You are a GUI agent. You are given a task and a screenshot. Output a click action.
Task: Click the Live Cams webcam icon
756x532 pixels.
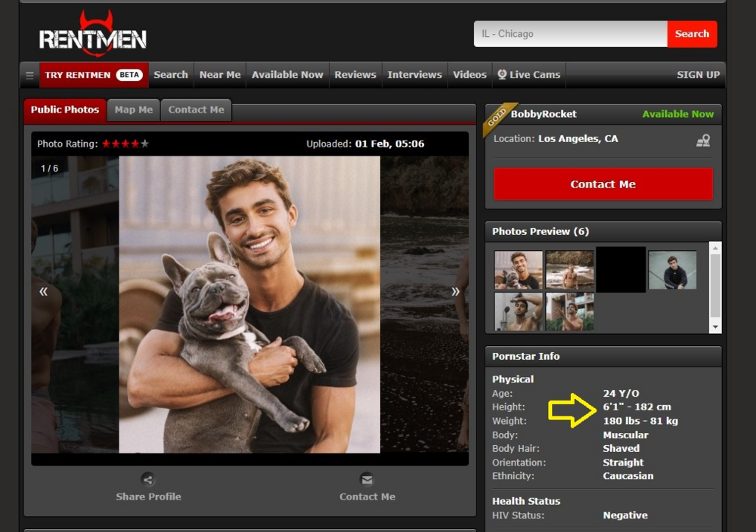[x=502, y=74]
